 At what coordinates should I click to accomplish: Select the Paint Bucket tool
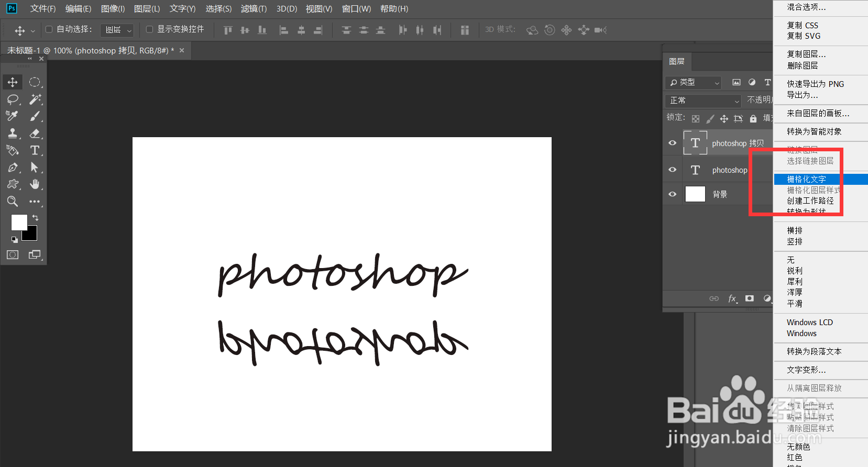(x=13, y=150)
